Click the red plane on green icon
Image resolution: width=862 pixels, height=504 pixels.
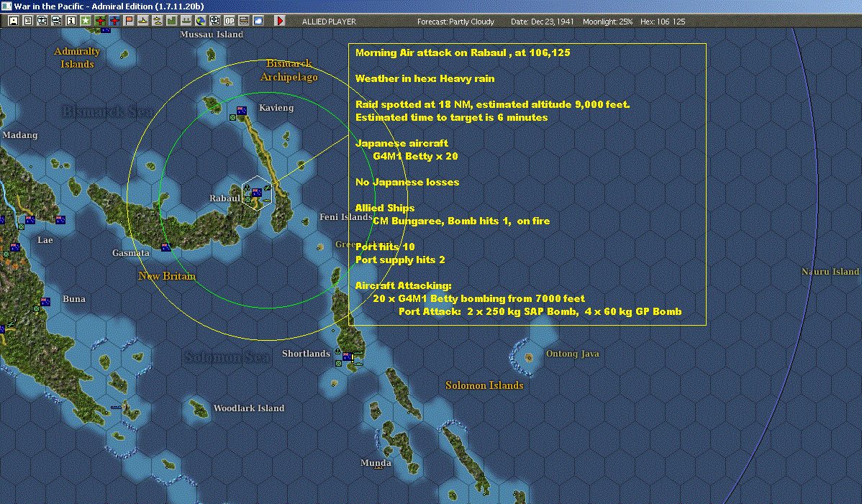pyautogui.click(x=100, y=21)
